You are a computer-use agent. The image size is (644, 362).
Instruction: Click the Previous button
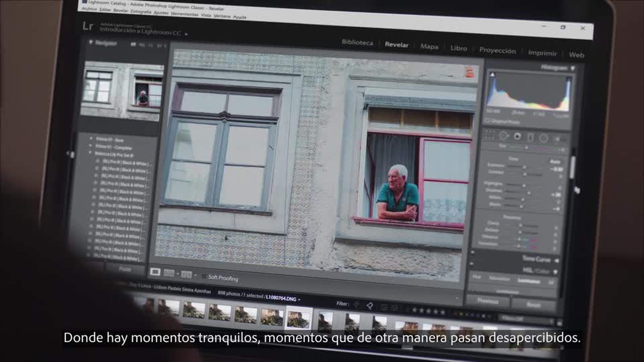(488, 301)
